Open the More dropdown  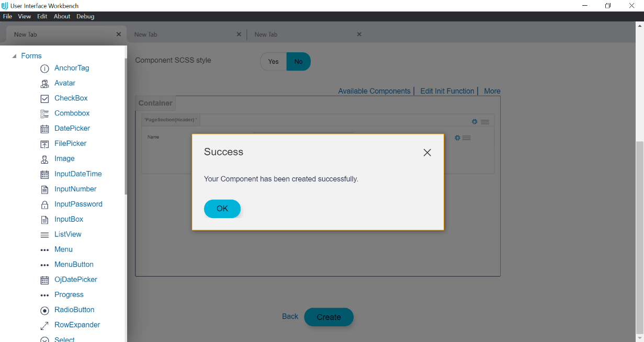pos(492,91)
